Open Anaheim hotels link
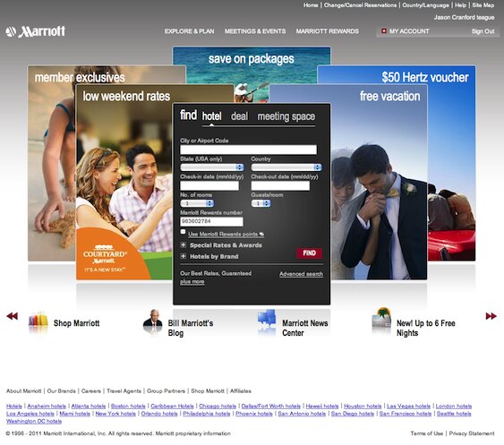Viewport: 504px width, 445px height. click(47, 406)
